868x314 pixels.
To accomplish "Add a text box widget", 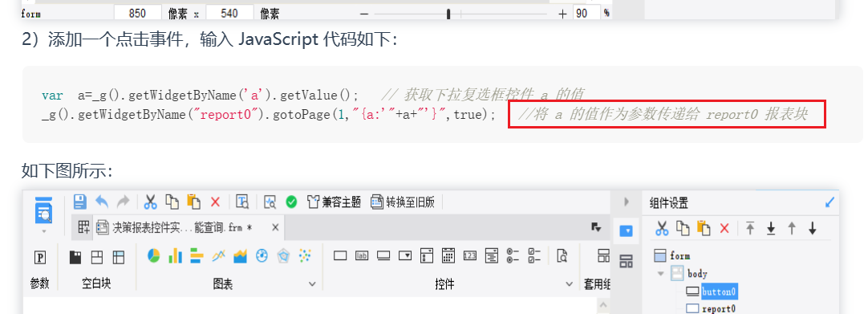I will tap(340, 256).
